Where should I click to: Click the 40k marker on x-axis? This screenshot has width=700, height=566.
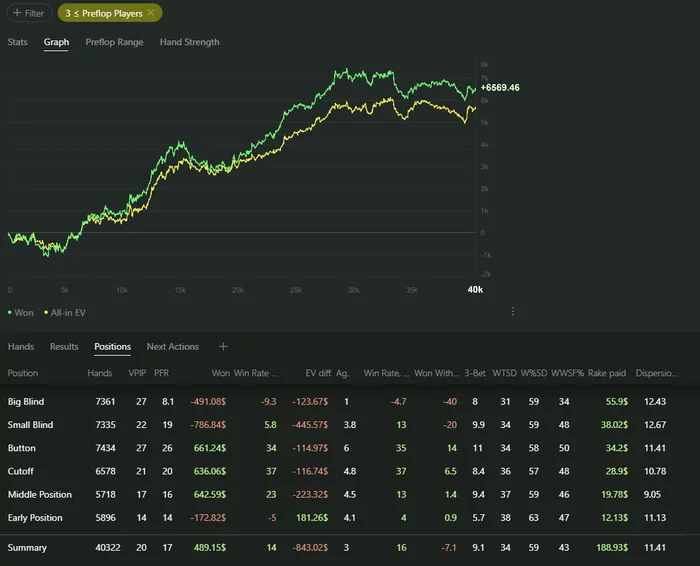(x=475, y=290)
